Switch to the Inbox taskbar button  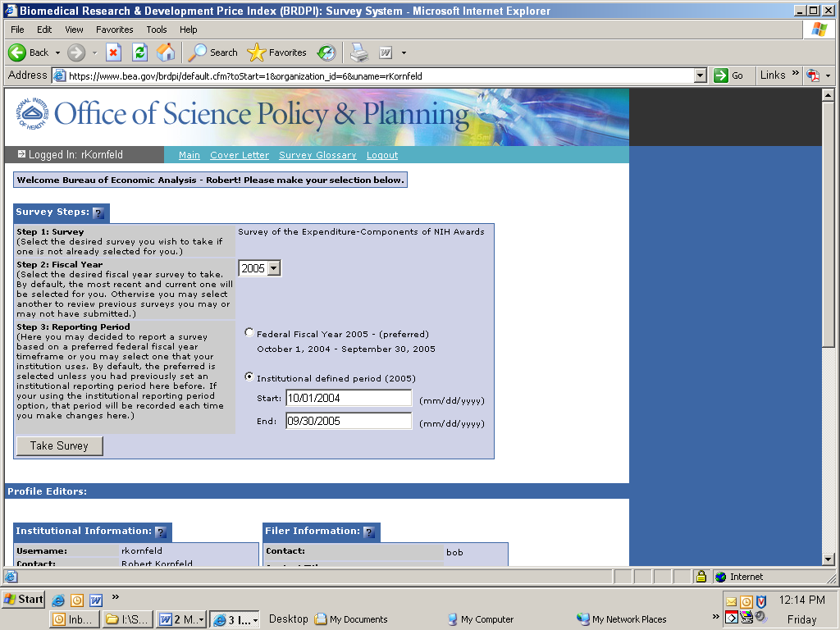pos(75,620)
